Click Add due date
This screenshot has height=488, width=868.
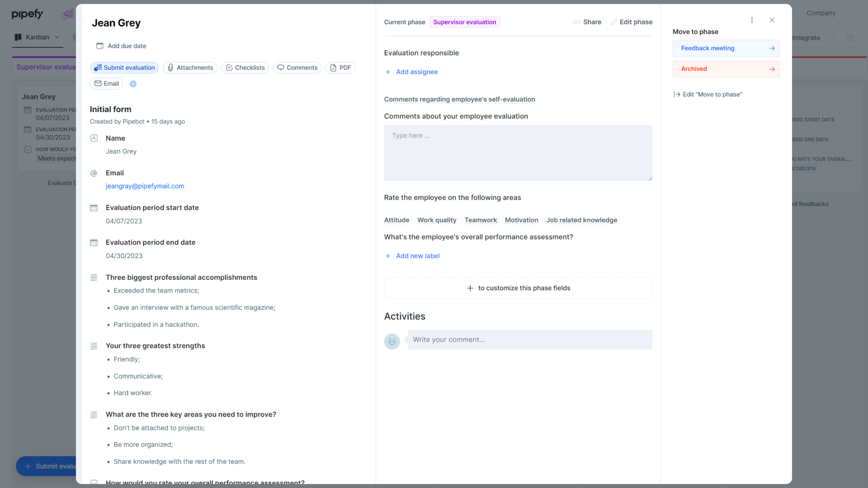click(x=127, y=46)
